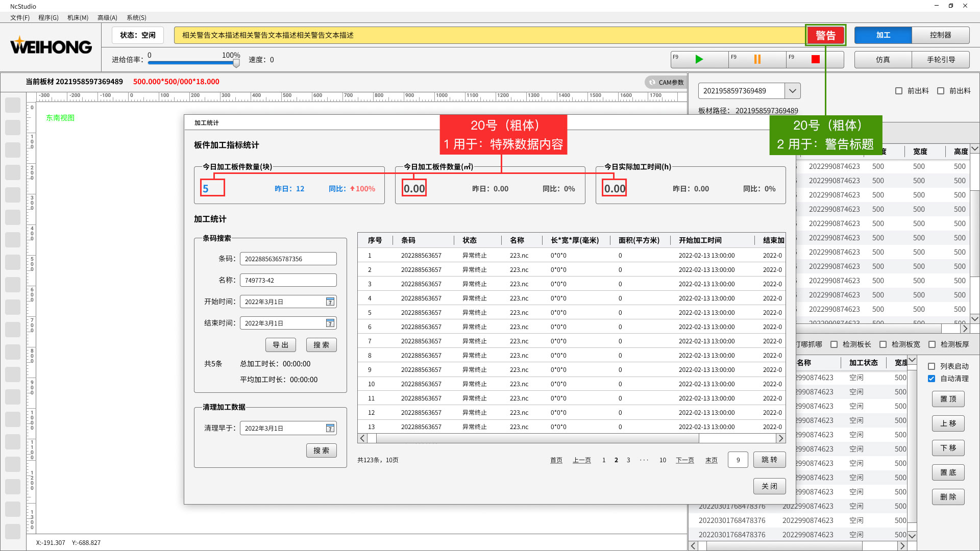Click the 下移 button
The image size is (980, 551).
pyautogui.click(x=948, y=448)
